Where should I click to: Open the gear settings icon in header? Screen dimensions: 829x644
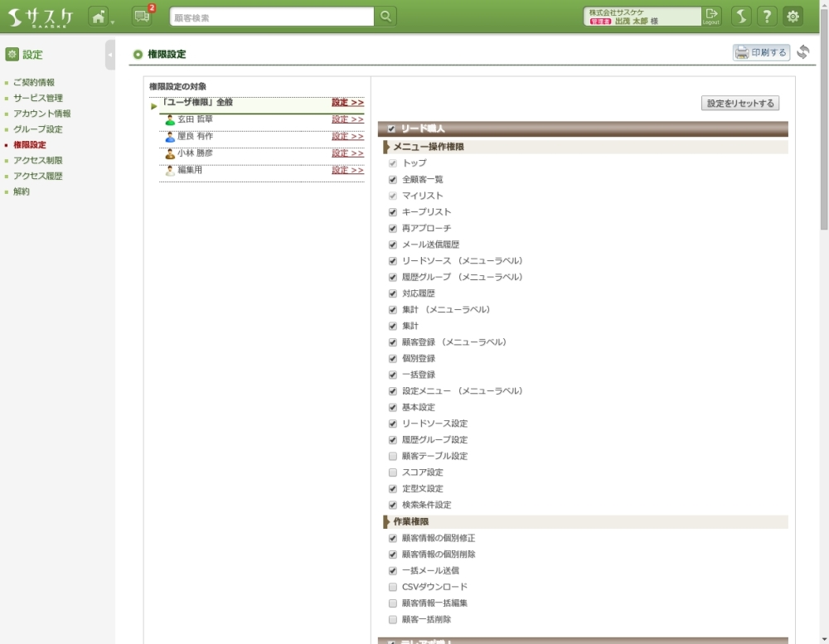click(x=793, y=17)
